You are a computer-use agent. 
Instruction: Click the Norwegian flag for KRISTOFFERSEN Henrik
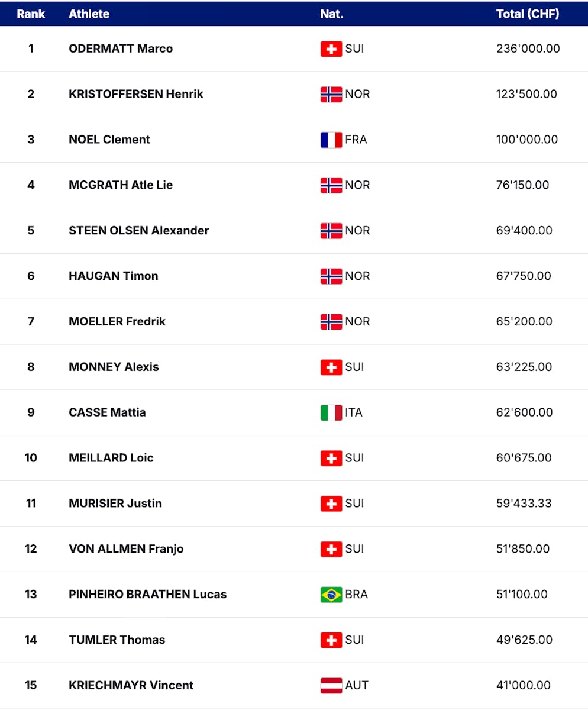point(331,94)
